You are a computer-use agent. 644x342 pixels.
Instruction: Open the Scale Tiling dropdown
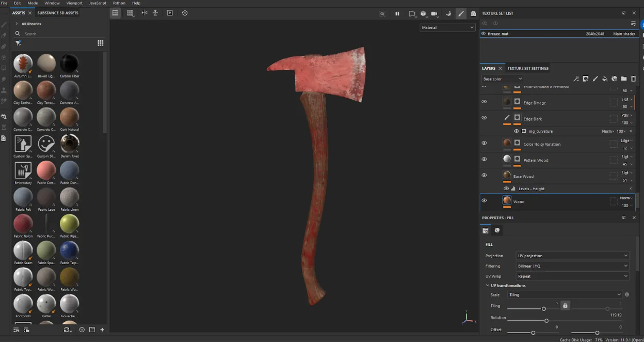tap(565, 295)
